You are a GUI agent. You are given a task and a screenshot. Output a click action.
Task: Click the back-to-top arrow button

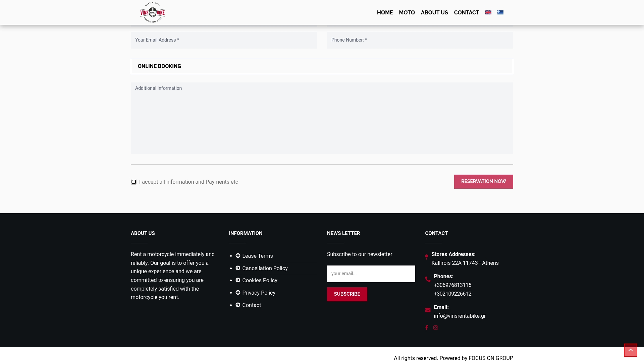coord(631,350)
